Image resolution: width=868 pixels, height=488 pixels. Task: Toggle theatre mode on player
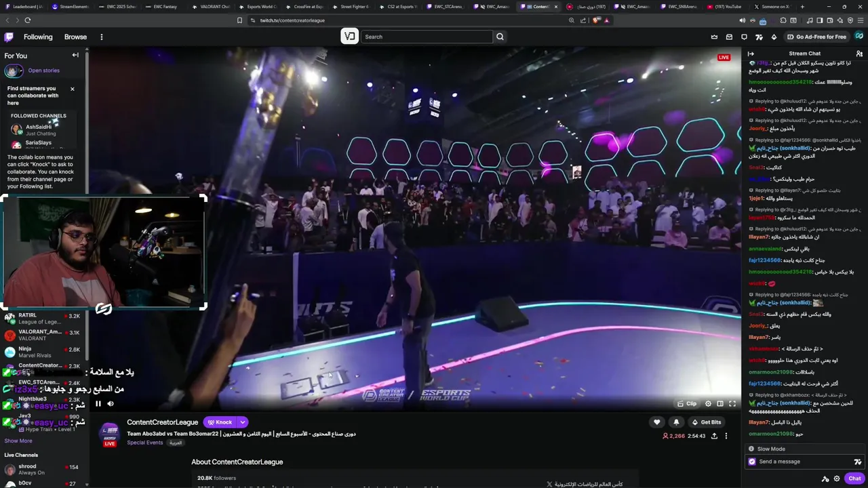[x=720, y=404]
